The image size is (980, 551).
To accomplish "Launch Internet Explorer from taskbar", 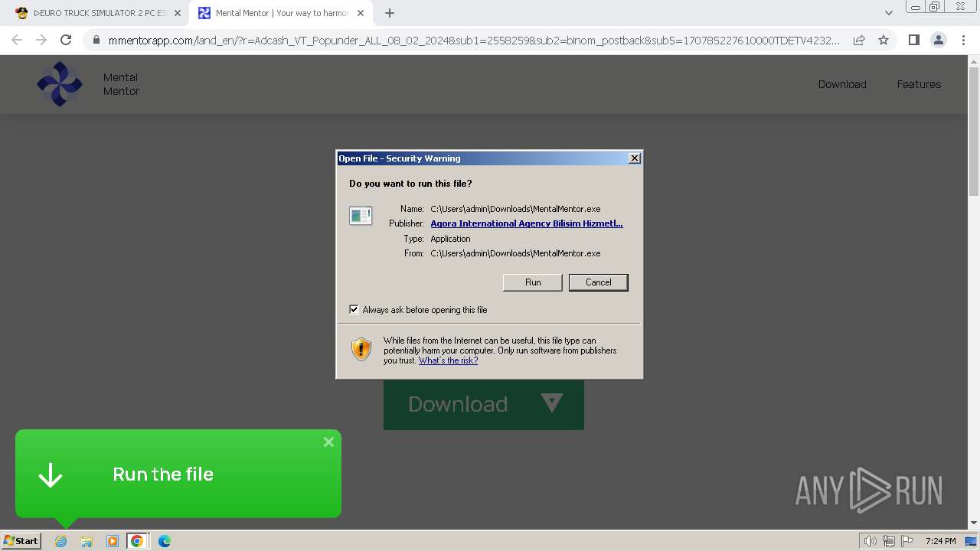I will (60, 541).
